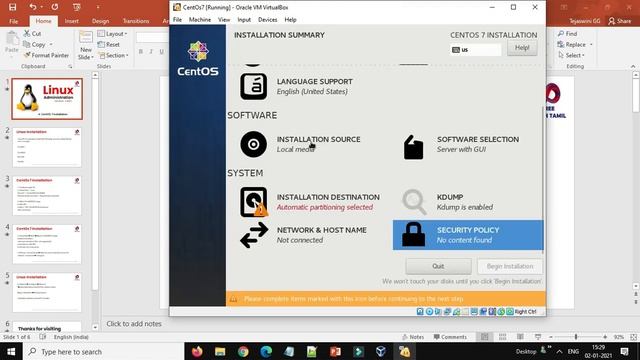Open the Undo history dropdown arrow

[x=41, y=7]
